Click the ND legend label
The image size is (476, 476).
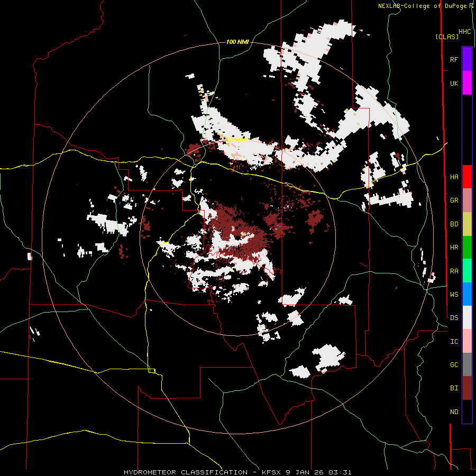click(x=454, y=412)
